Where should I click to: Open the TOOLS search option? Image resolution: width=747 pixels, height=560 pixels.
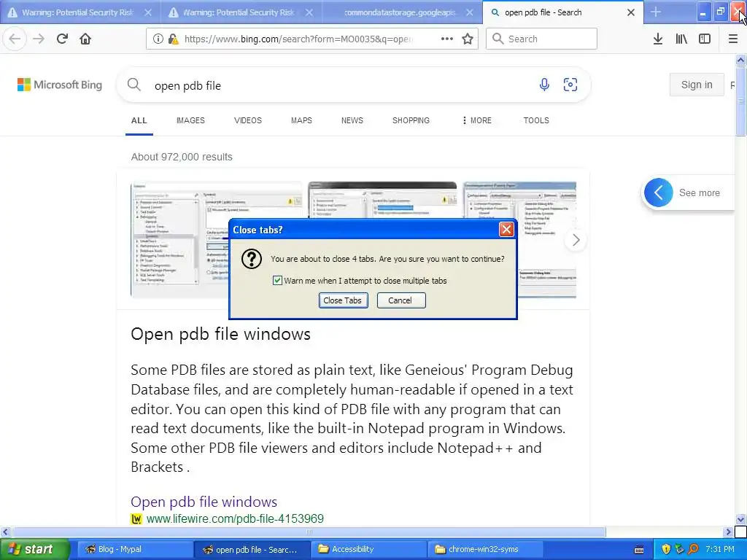(536, 120)
